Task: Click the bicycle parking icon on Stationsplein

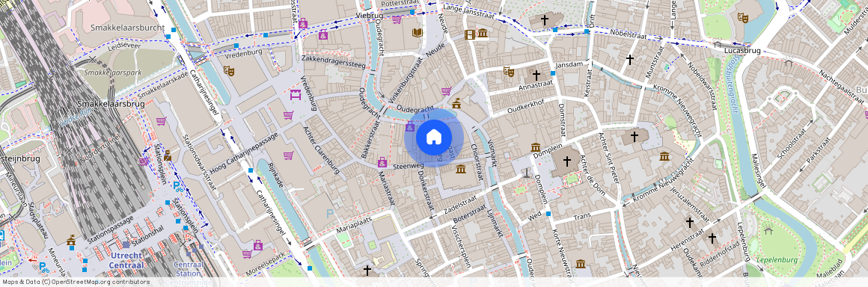Action: click(x=177, y=186)
